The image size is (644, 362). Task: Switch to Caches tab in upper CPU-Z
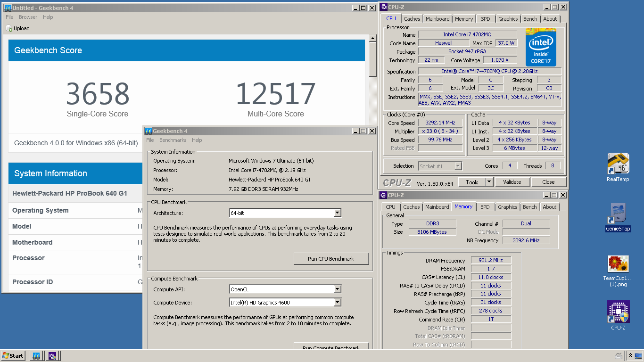(x=412, y=19)
